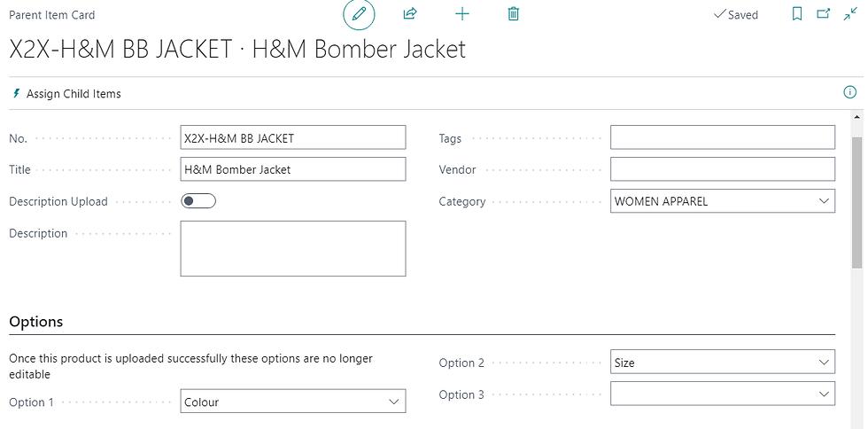
Task: Click the No. input field
Action: click(x=293, y=138)
